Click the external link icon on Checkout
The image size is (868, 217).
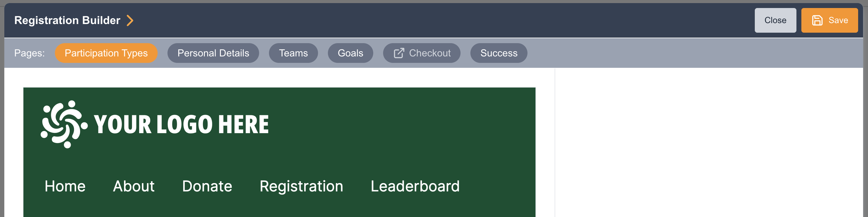399,53
